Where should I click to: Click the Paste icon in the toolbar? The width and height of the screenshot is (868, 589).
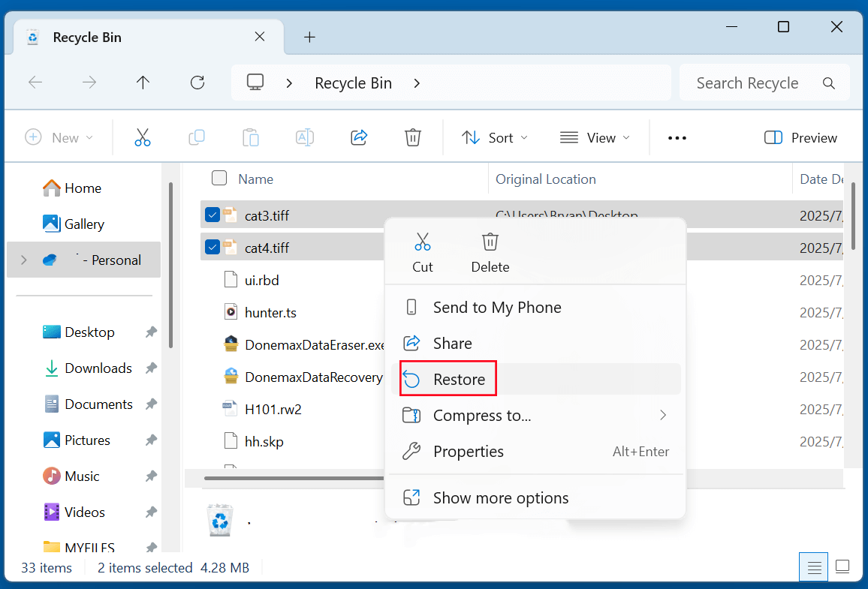[250, 137]
